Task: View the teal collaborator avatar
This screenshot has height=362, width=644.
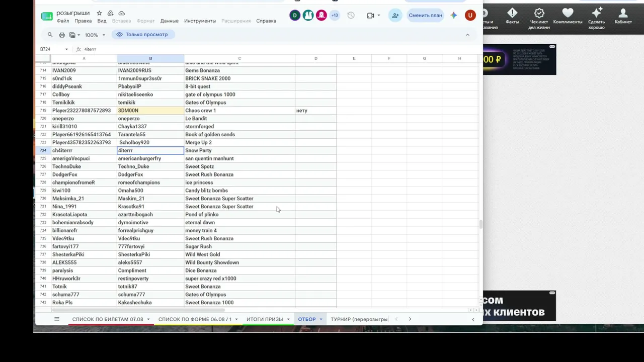Action: pyautogui.click(x=308, y=15)
